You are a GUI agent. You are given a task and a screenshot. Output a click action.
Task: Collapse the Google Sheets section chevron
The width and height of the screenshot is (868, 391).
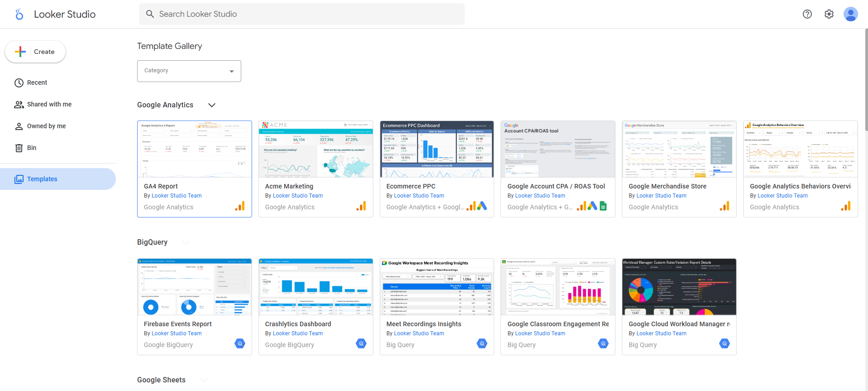(204, 380)
